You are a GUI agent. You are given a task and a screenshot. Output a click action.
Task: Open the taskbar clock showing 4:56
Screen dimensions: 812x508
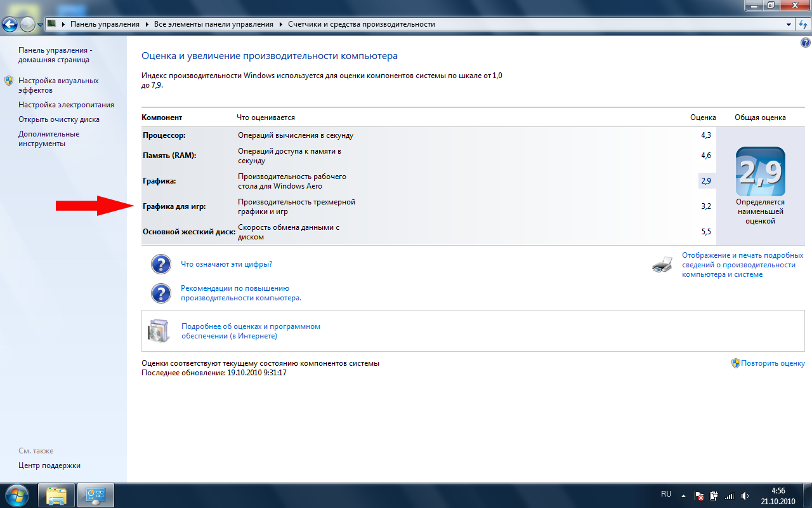(x=778, y=496)
